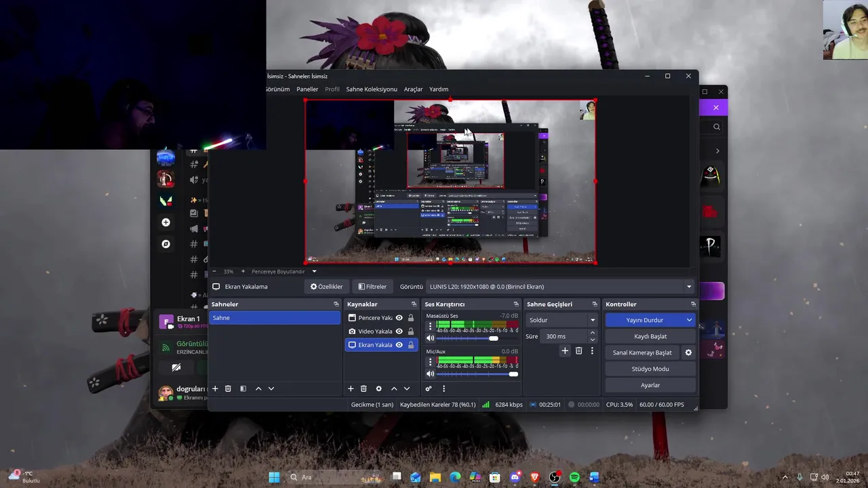The height and width of the screenshot is (488, 868).
Task: Open Mic/Aux options three-dot menu
Action: tap(430, 361)
